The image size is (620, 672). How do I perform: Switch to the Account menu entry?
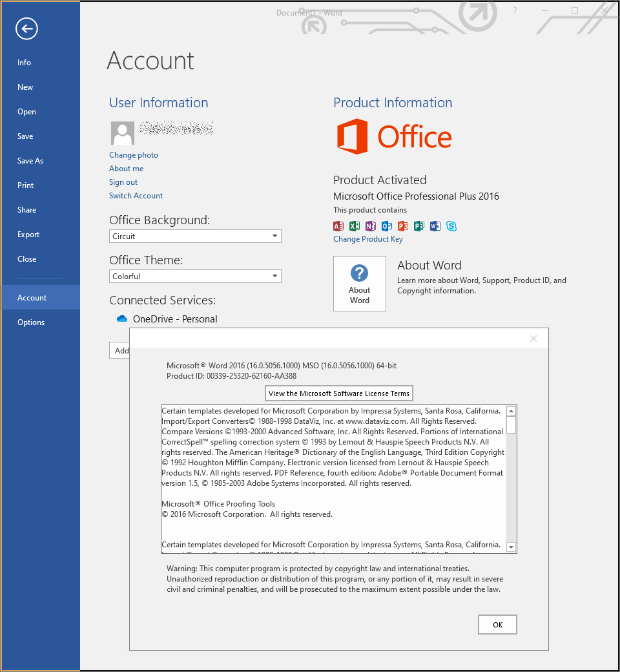point(32,297)
